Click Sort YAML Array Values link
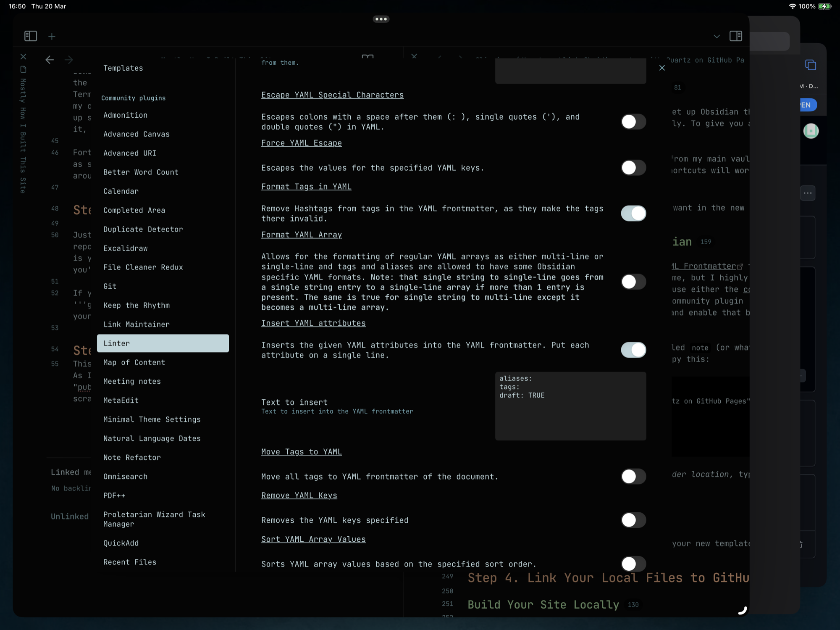The width and height of the screenshot is (840, 630). [313, 539]
